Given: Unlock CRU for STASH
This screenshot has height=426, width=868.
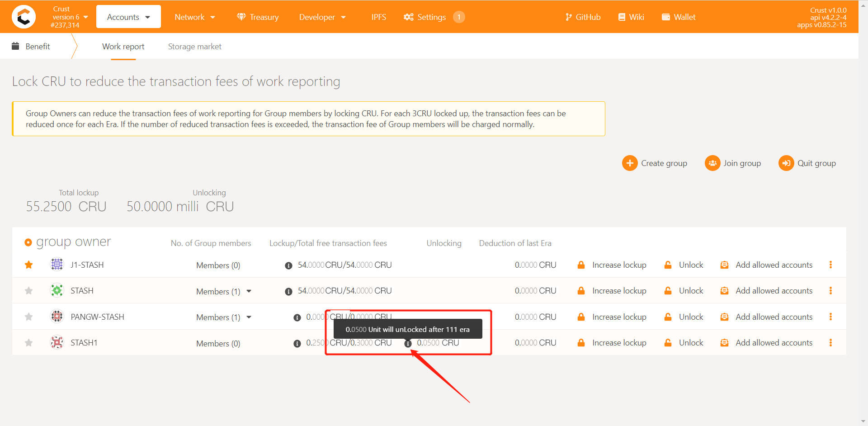Looking at the screenshot, I should click(684, 290).
